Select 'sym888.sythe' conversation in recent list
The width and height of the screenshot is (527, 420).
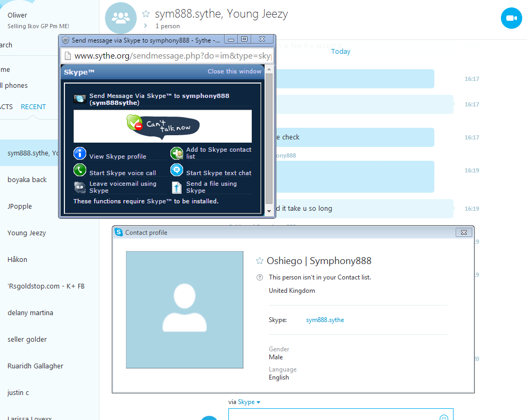(30, 153)
